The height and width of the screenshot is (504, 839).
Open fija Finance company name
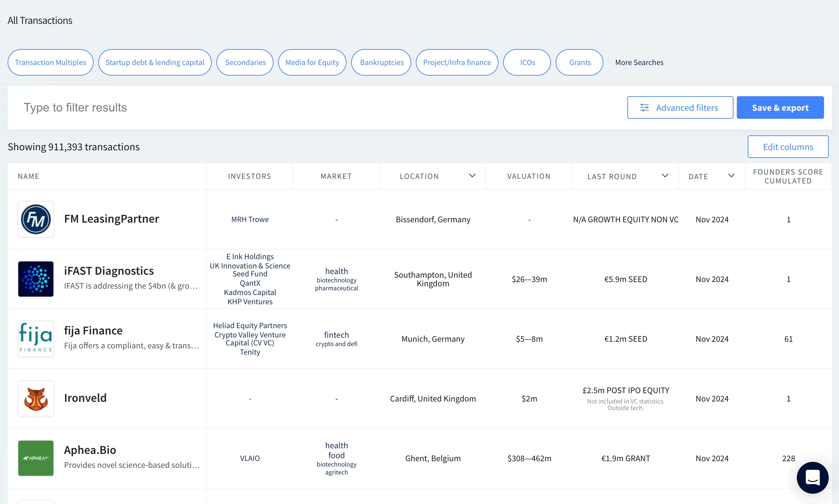(x=93, y=330)
